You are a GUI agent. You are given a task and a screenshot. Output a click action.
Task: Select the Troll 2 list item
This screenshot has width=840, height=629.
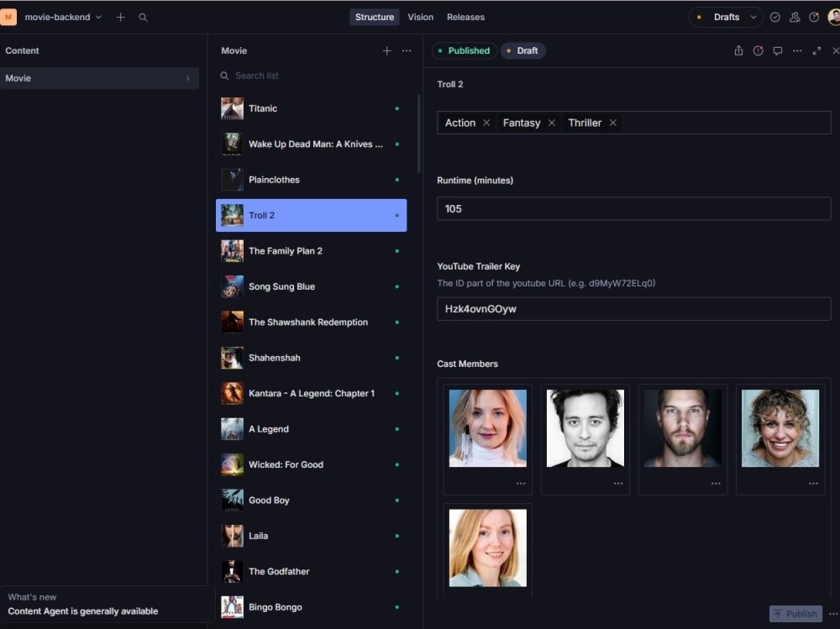tap(312, 215)
